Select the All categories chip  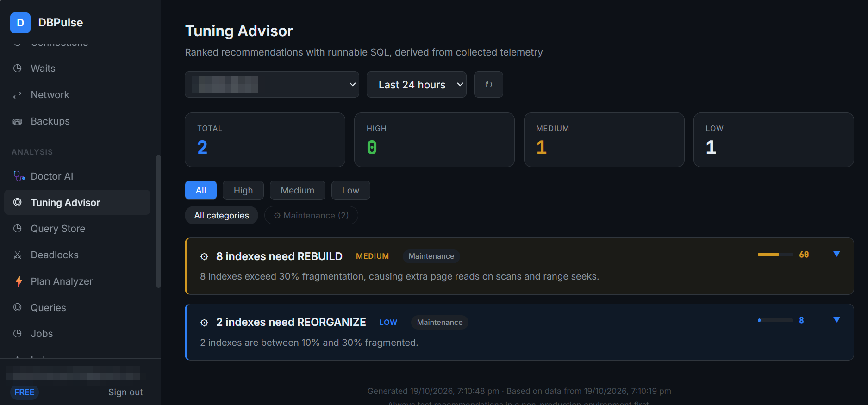pyautogui.click(x=222, y=215)
